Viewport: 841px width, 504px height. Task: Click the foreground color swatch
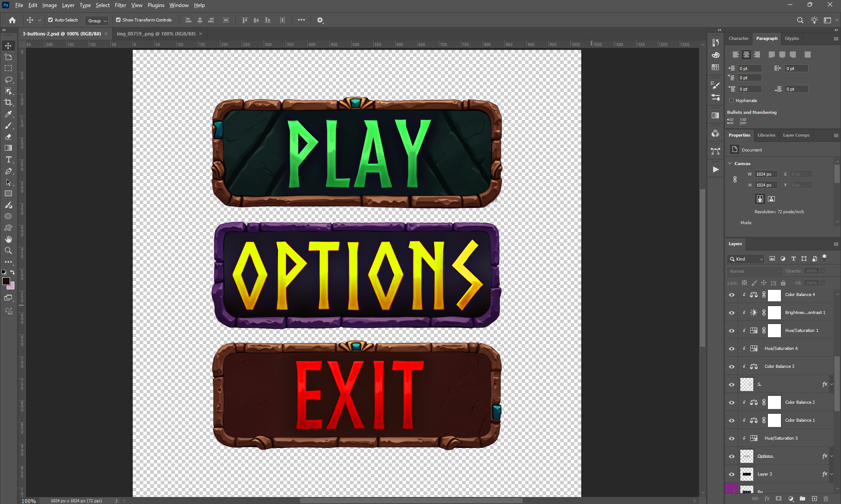pos(6,281)
